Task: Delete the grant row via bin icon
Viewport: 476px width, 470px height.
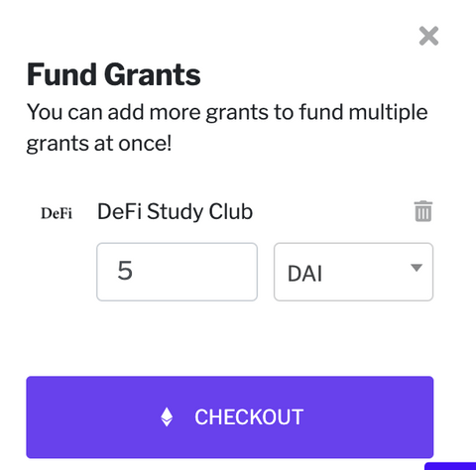Action: [423, 211]
